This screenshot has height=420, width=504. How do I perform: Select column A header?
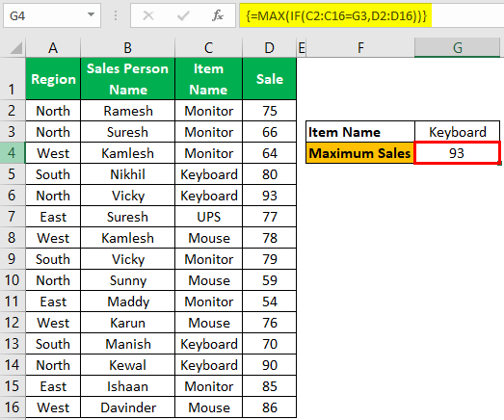53,48
